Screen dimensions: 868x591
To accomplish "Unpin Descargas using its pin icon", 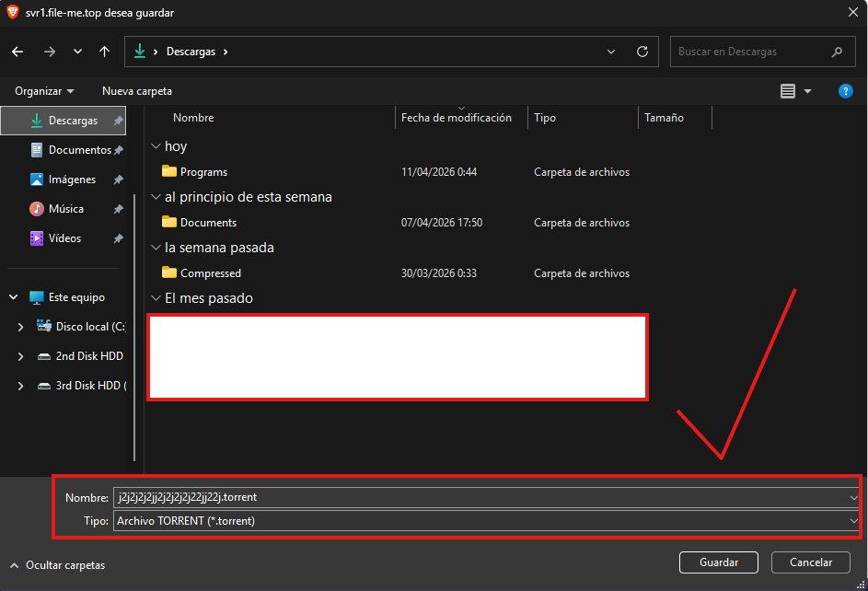I will tap(118, 121).
